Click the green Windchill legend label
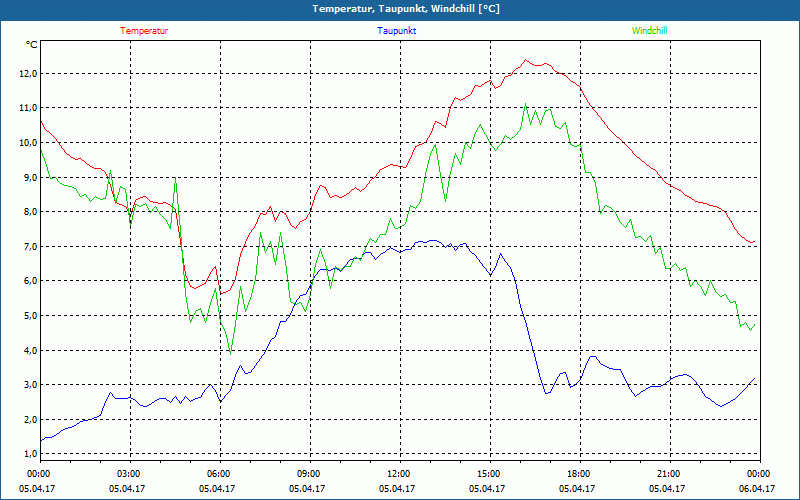This screenshot has height=500, width=800. tap(649, 31)
